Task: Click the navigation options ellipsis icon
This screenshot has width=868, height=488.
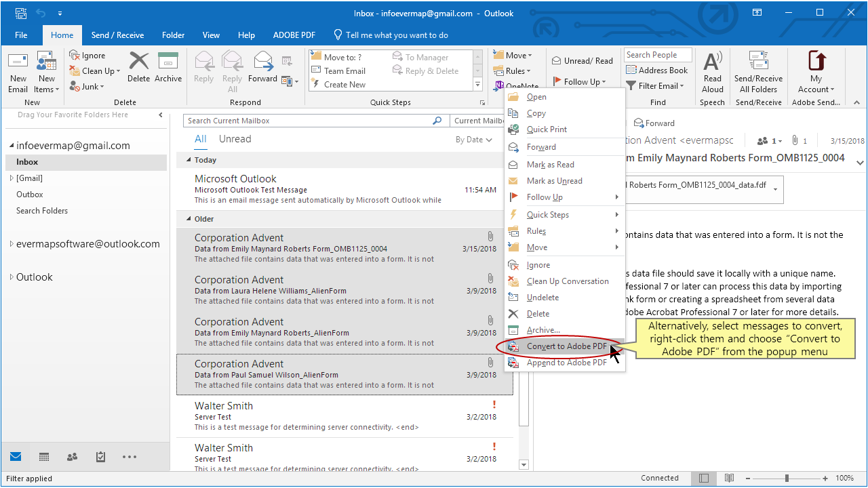Action: [x=130, y=457]
